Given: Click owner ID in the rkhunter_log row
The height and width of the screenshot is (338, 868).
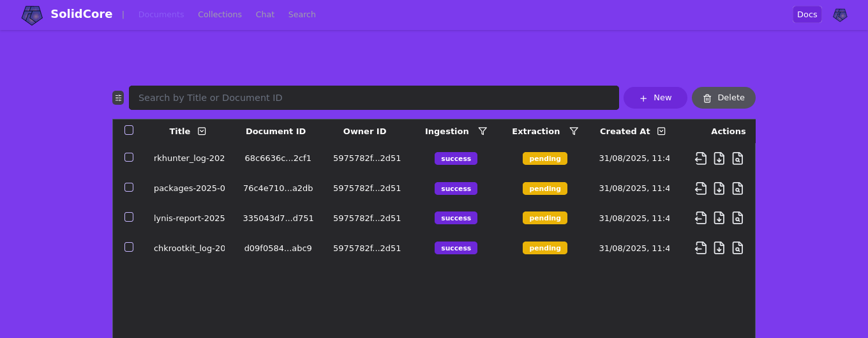Looking at the screenshot, I should (367, 158).
